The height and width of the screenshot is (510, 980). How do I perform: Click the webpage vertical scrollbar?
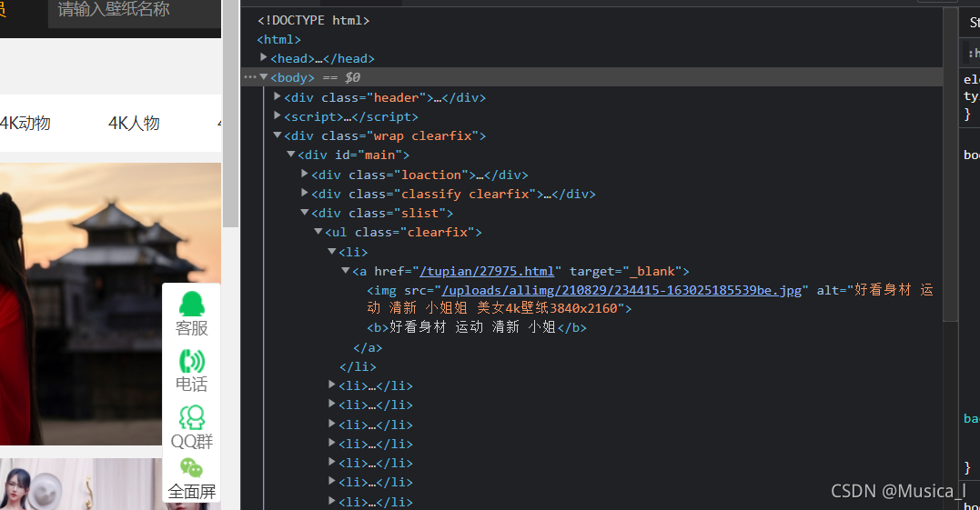click(231, 114)
